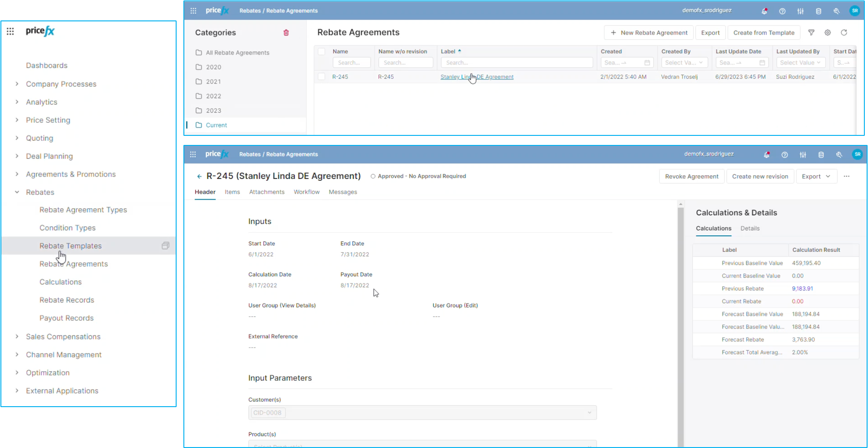Image resolution: width=868 pixels, height=448 pixels.
Task: Collapse the Rebates sidebar section
Action: click(x=17, y=192)
